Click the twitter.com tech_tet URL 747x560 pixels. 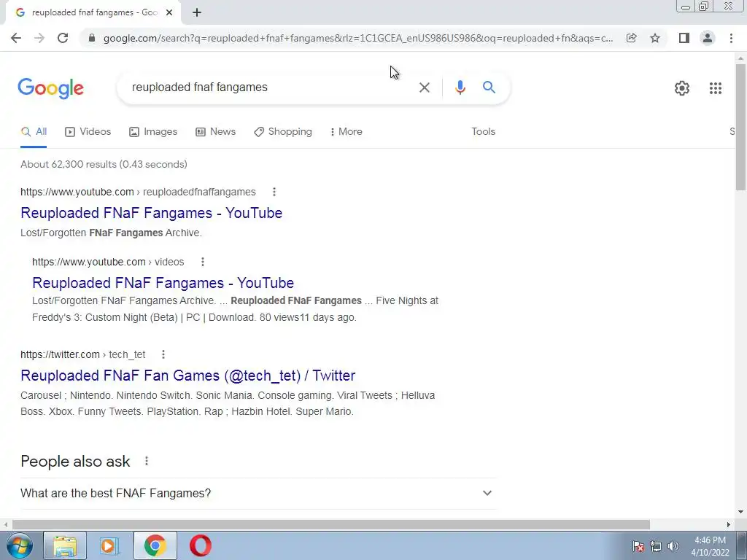click(83, 354)
